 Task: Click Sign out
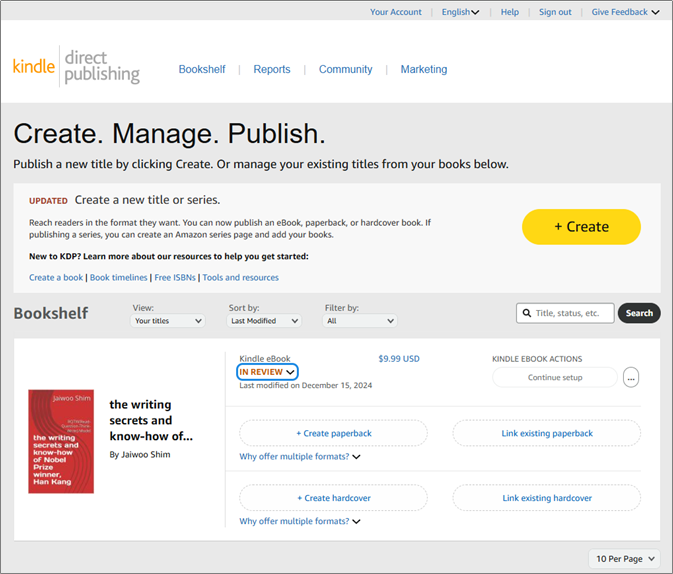tap(555, 12)
